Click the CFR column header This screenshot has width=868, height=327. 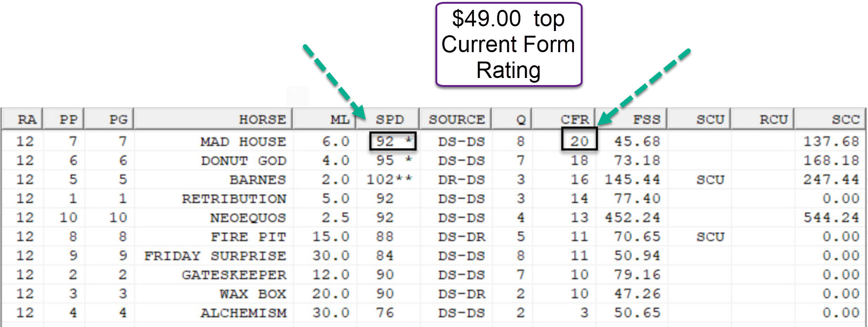pos(574,119)
